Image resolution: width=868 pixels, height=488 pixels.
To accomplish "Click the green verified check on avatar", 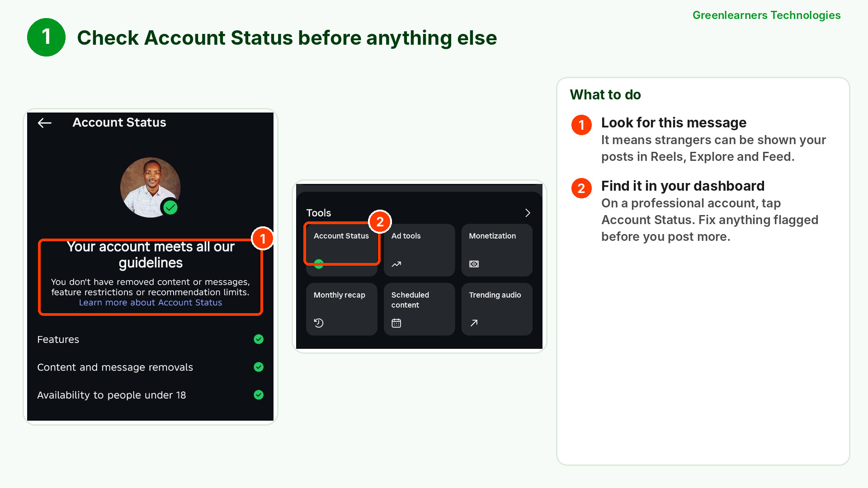I will point(170,207).
